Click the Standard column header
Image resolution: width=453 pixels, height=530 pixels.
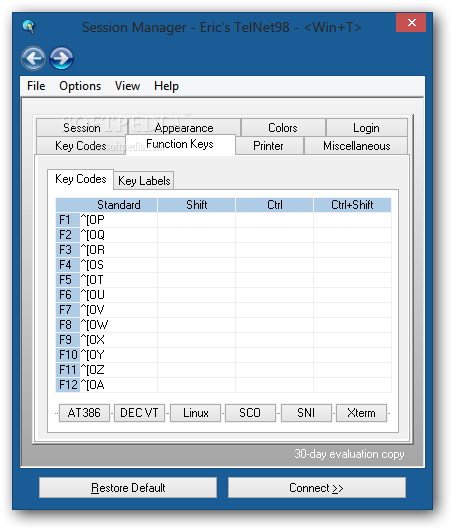tap(119, 205)
